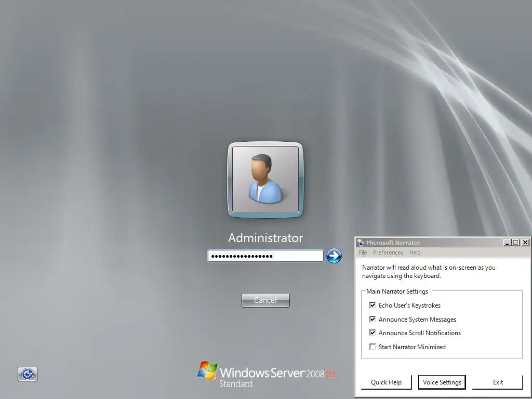532x399 pixels.
Task: Open the Ease of Access button
Action: pyautogui.click(x=28, y=374)
